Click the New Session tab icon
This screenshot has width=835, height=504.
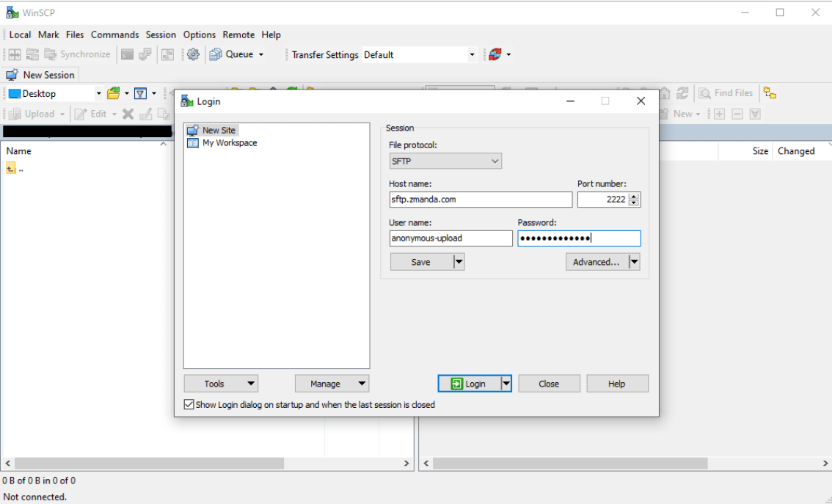(12, 75)
